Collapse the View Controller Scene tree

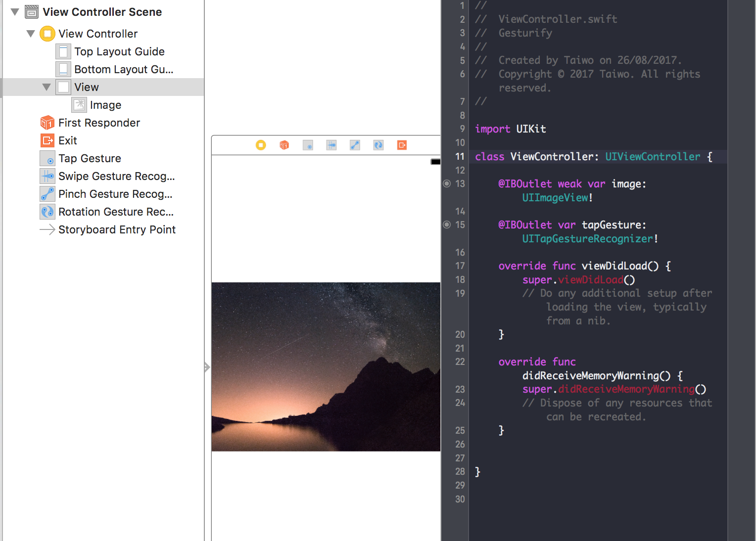tap(14, 11)
